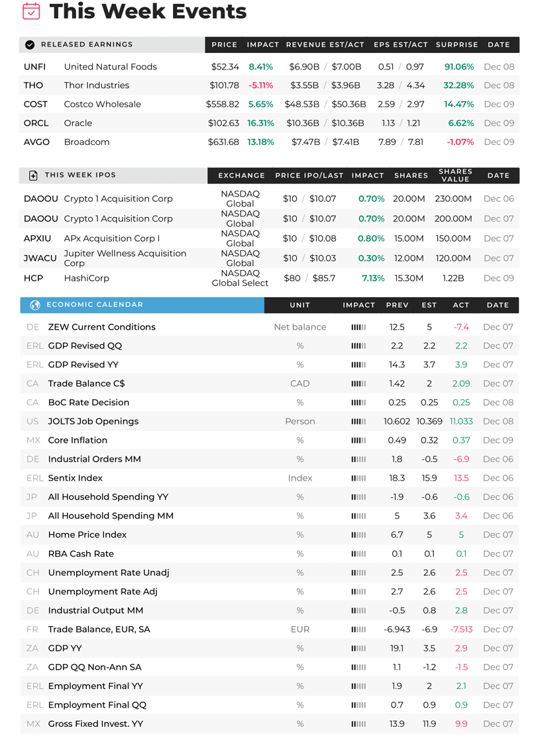Click the EXCHANGE column header in IPOs table
This screenshot has height=756, width=534.
coord(241,175)
